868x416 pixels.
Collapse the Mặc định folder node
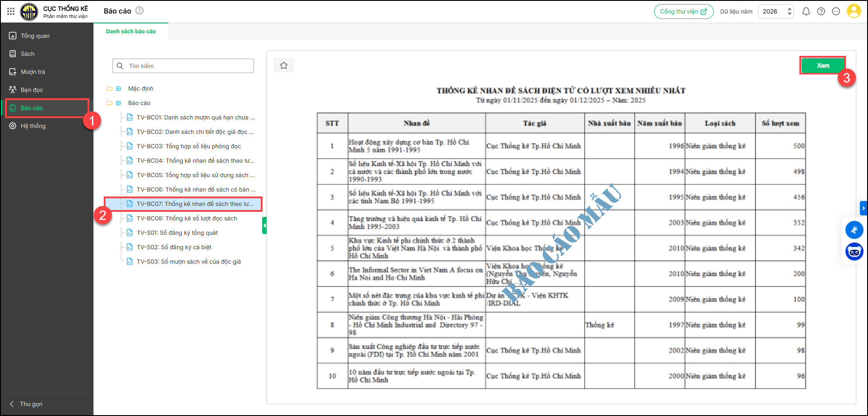(x=119, y=89)
